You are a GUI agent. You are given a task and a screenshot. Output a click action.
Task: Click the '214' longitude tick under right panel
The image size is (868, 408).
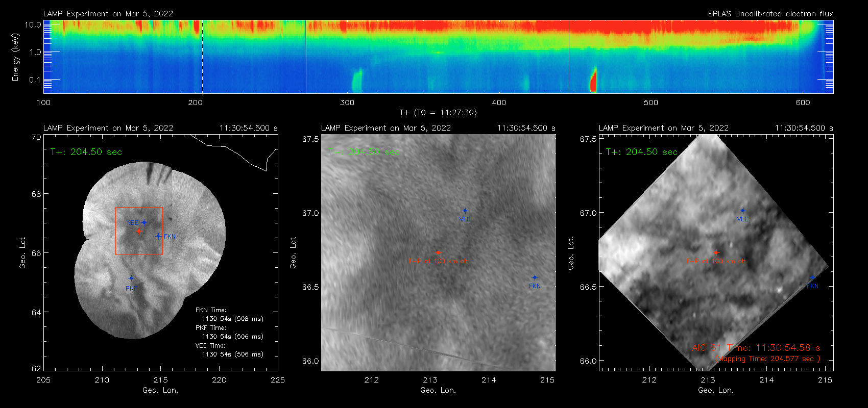[x=766, y=380]
